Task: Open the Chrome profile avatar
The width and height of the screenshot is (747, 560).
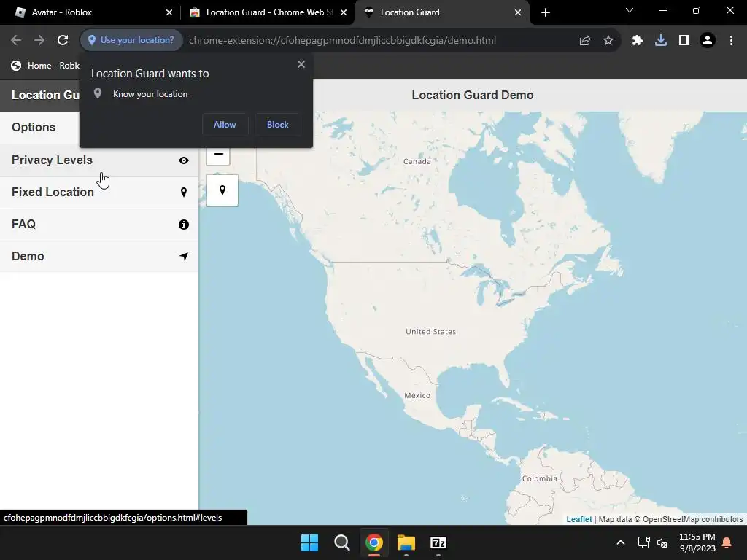Action: (708, 41)
